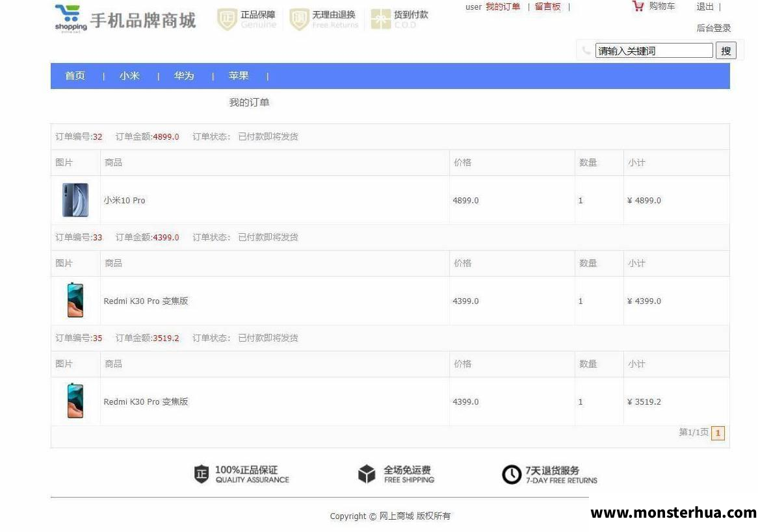
Task: Click the 无理由退换 Free Returns shield icon
Action: pyautogui.click(x=299, y=19)
